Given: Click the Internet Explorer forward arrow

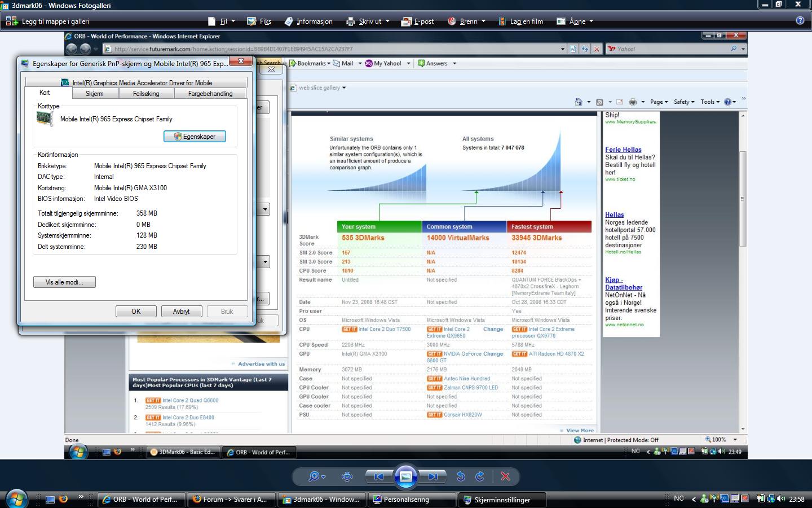Looking at the screenshot, I should coord(85,49).
